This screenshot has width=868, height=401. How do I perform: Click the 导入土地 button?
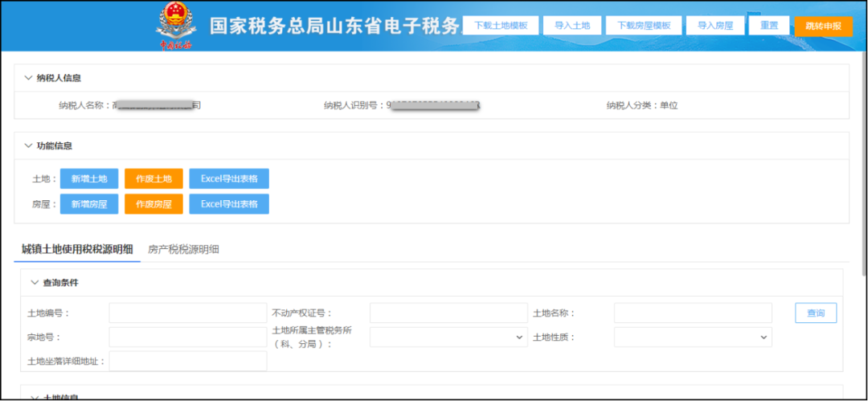click(572, 26)
